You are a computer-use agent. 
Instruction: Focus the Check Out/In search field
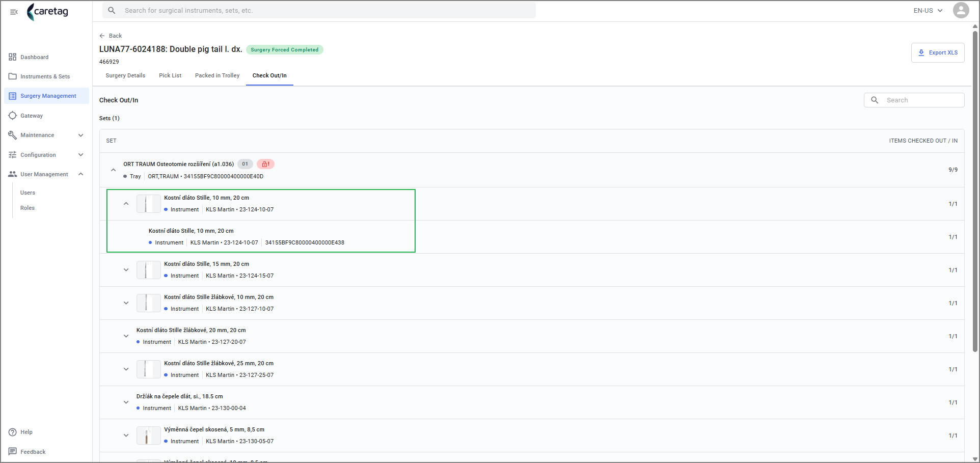click(x=914, y=100)
